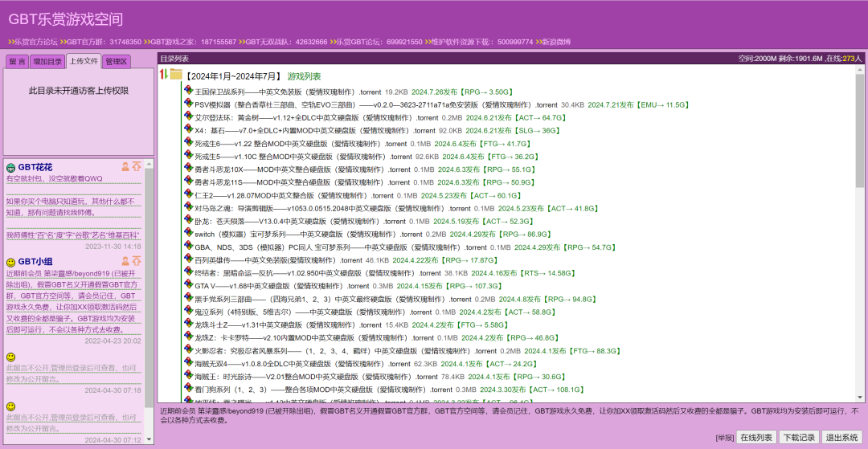
Task: Click the torrent icon beside 火影忍者：究极忍者风暴
Action: (188, 349)
